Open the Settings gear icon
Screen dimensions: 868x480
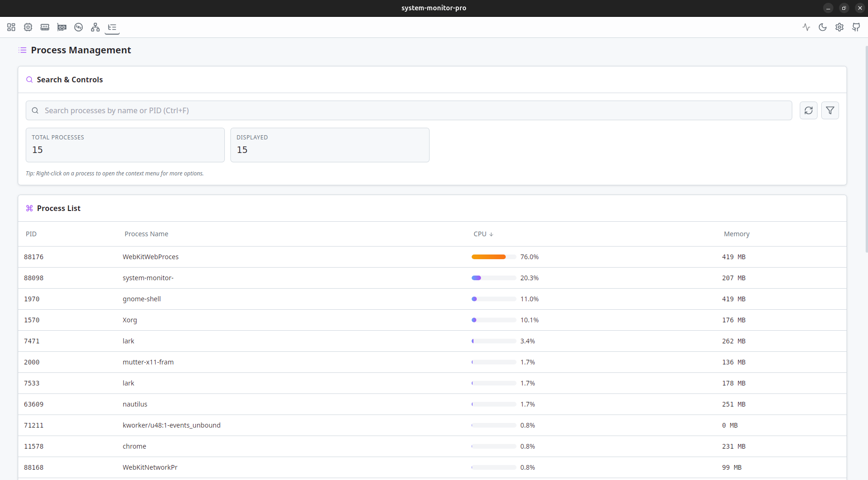pyautogui.click(x=839, y=27)
